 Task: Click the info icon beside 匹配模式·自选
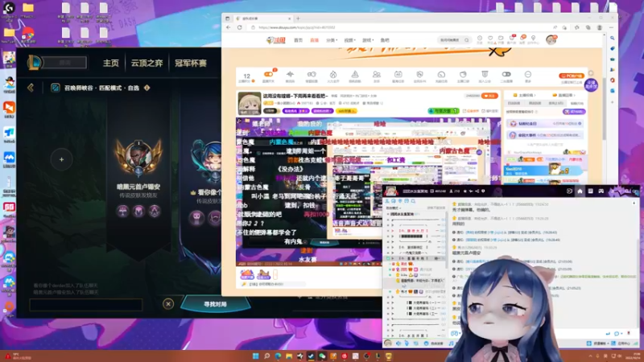tap(147, 88)
